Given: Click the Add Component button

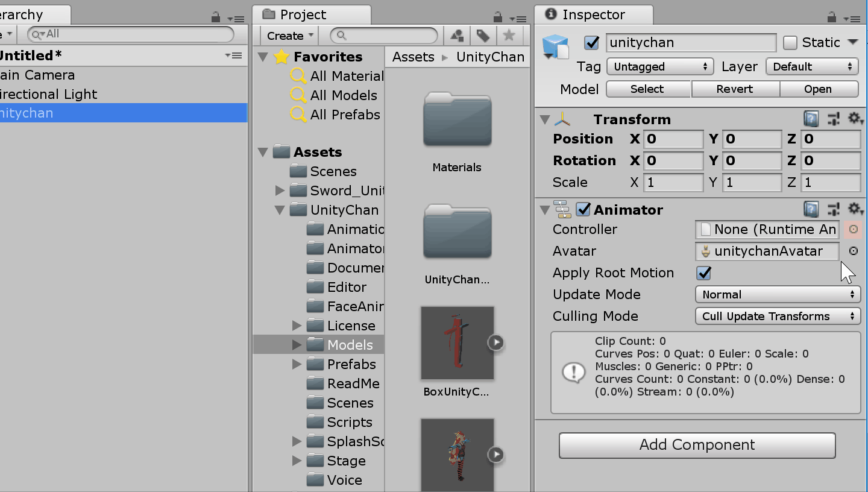Looking at the screenshot, I should 697,445.
